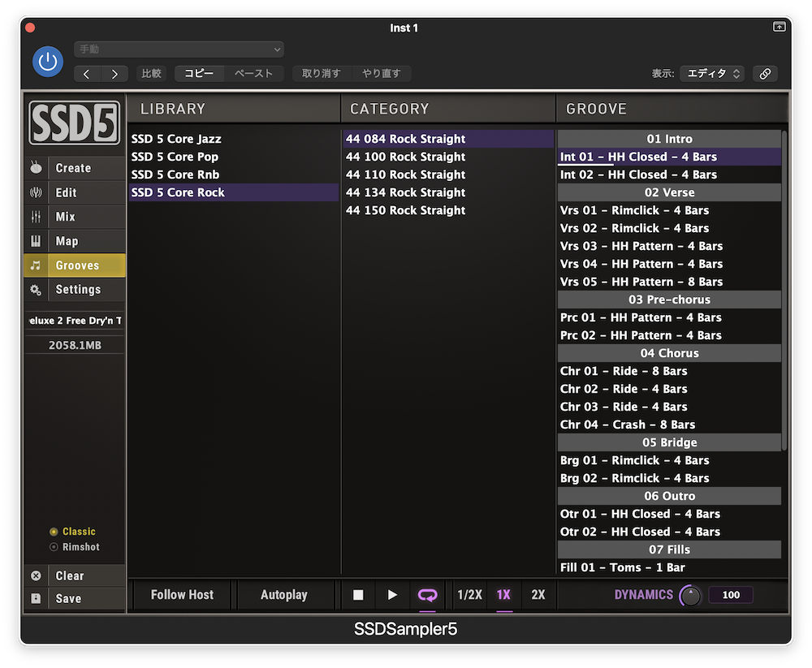The width and height of the screenshot is (812, 668).
Task: Collapse the 01 Intro groove section
Action: pyautogui.click(x=669, y=139)
